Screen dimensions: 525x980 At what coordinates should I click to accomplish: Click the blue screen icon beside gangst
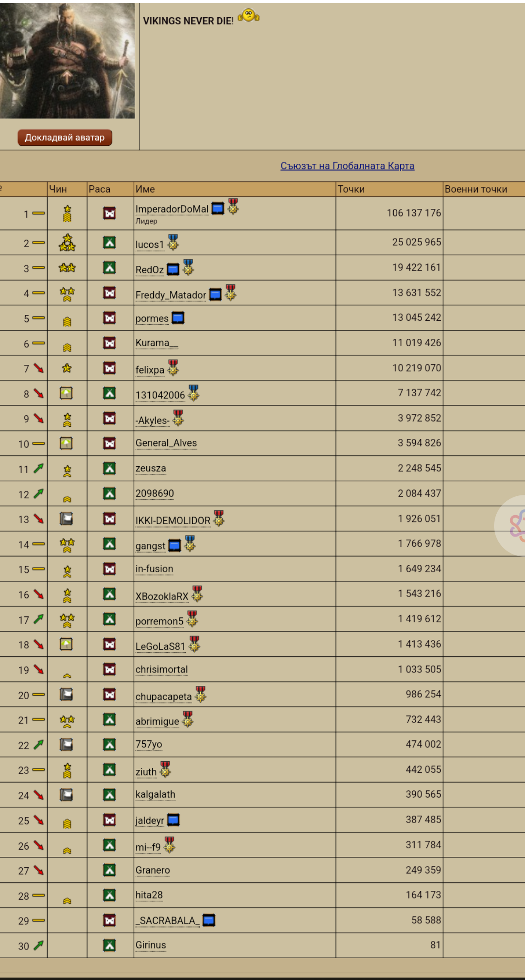pyautogui.click(x=175, y=546)
